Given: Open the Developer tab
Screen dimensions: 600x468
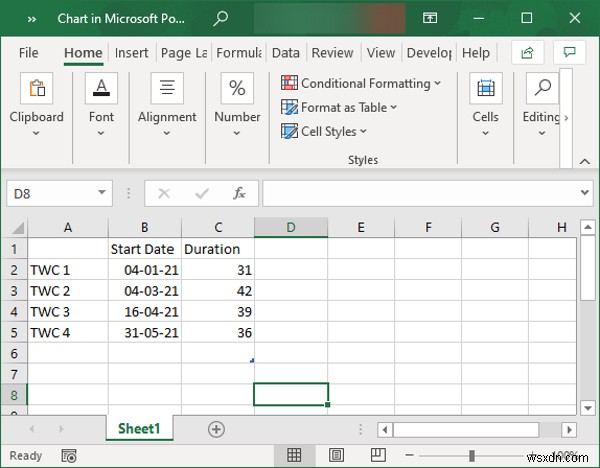Looking at the screenshot, I should [x=429, y=52].
